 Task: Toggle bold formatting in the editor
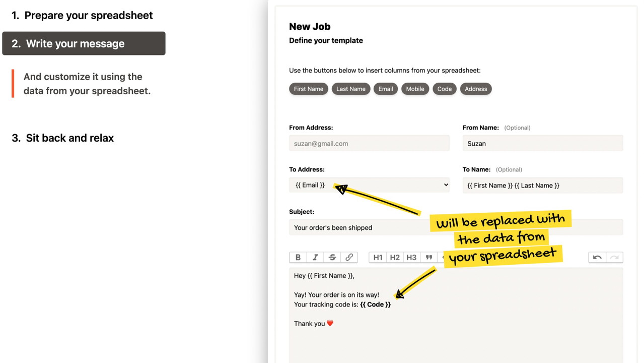[298, 257]
